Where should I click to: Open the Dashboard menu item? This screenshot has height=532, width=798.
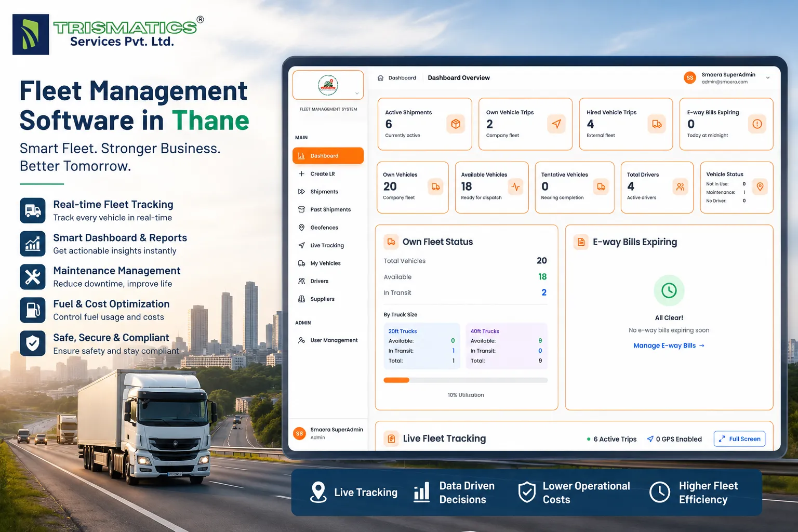tap(328, 156)
